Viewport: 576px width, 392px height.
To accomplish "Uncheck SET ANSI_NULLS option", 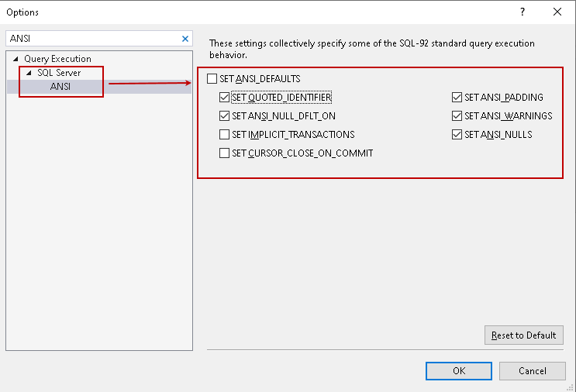I will pos(457,135).
